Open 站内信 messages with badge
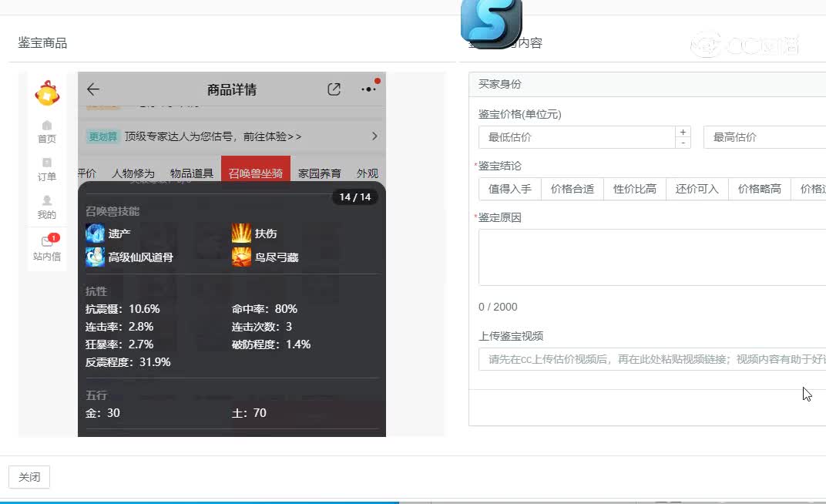Screen dimensions: 826x504 (x=47, y=248)
